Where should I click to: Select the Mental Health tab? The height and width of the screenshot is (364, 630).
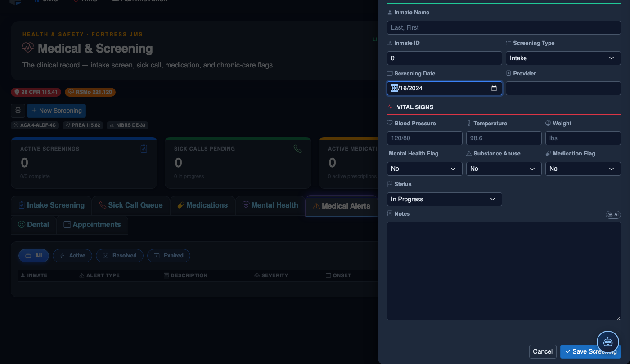(x=270, y=205)
